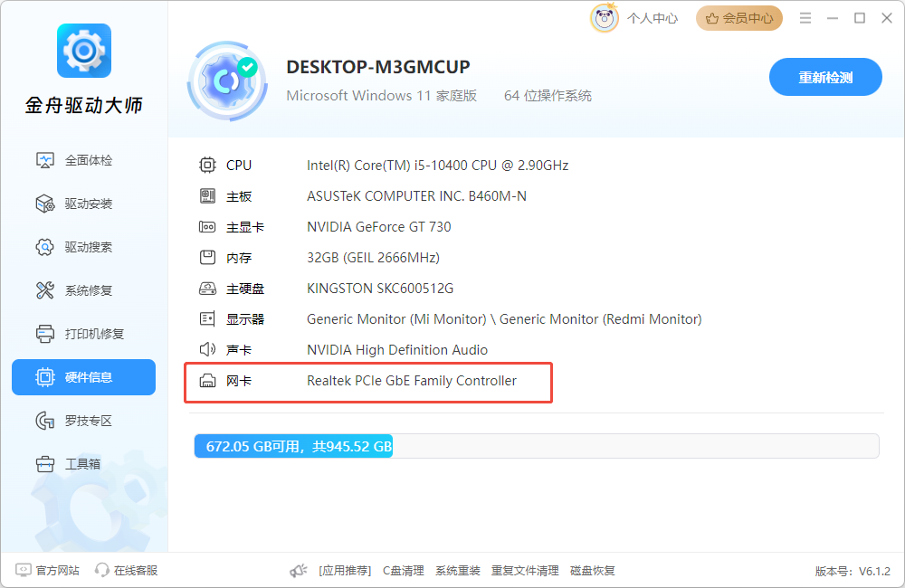905x588 pixels.
Task: Click DESKTOP-M3GMCUP computer name
Action: tap(378, 67)
